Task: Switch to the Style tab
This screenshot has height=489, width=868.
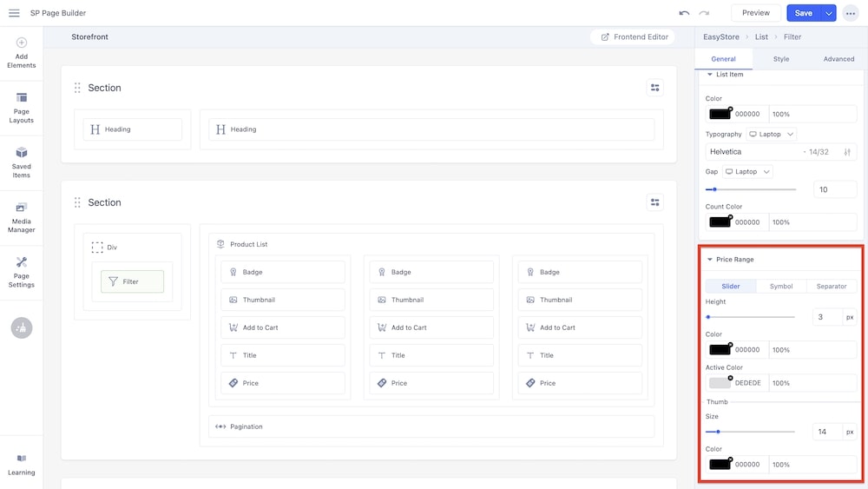Action: [x=781, y=59]
